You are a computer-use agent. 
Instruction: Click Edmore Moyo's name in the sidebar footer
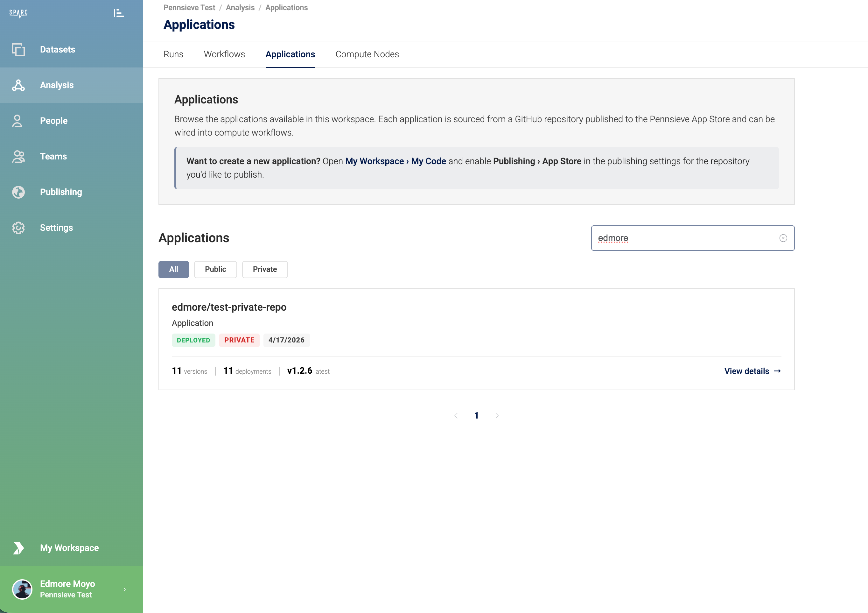67,583
